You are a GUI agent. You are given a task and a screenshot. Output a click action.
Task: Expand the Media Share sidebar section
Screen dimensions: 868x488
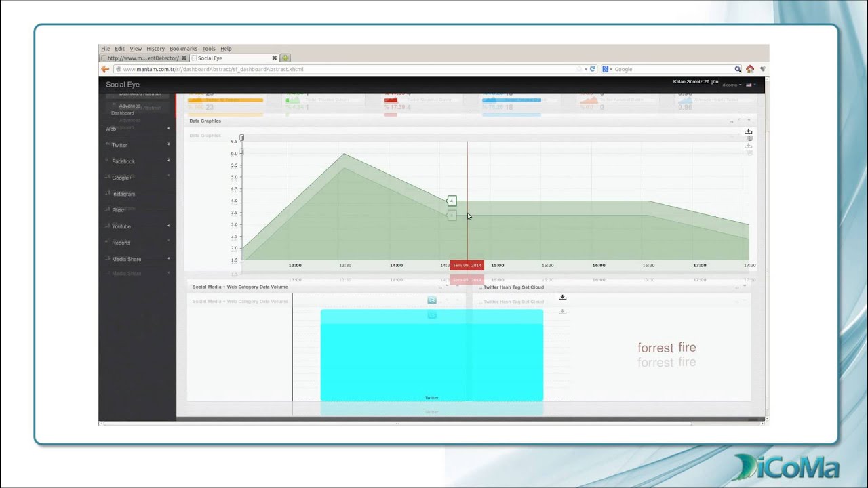point(138,259)
